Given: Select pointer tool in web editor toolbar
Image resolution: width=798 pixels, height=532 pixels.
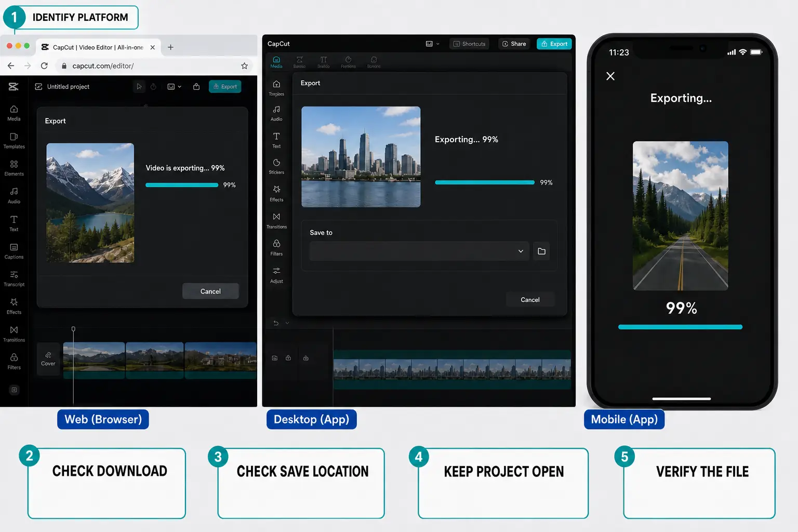Looking at the screenshot, I should [139, 87].
